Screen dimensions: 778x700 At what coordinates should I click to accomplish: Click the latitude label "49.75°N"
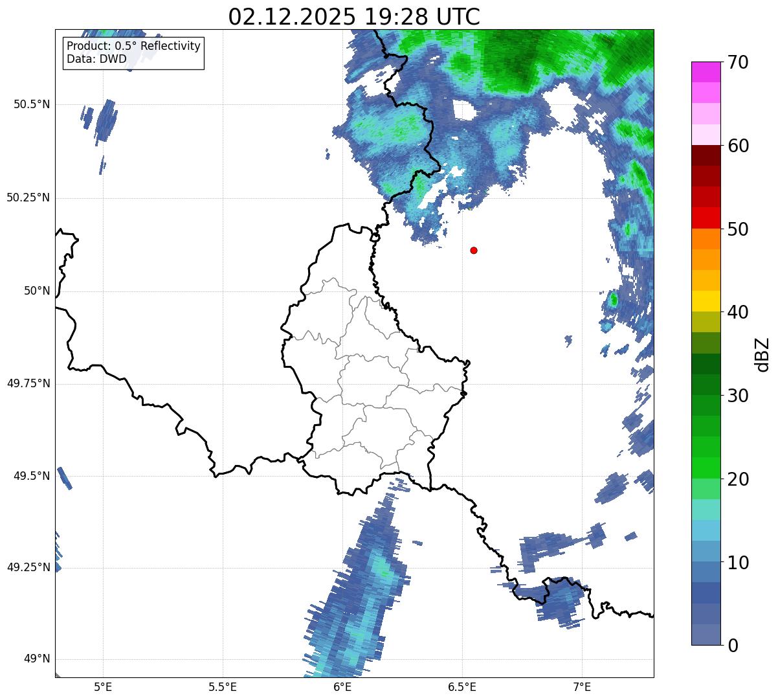click(x=28, y=383)
